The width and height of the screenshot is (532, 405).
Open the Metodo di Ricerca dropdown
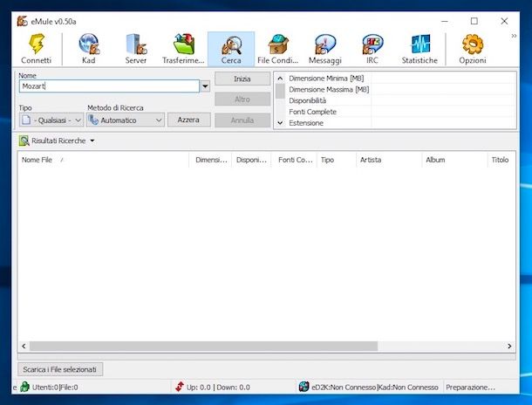[126, 120]
